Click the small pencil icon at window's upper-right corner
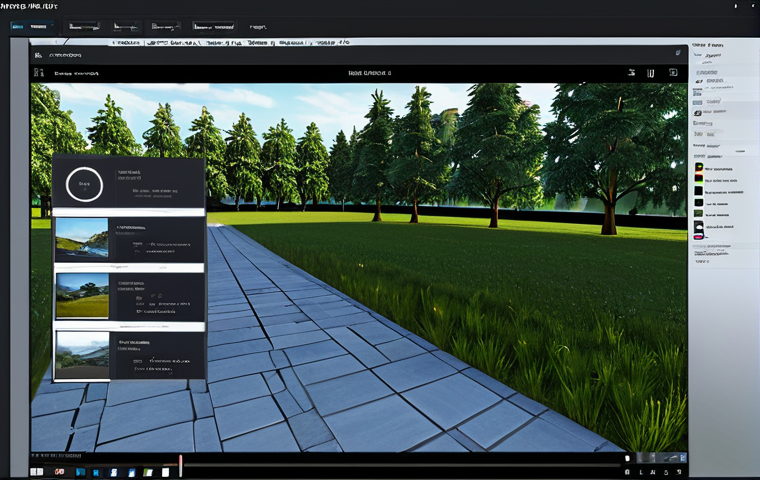Viewport: 760px width, 480px height. (678, 53)
